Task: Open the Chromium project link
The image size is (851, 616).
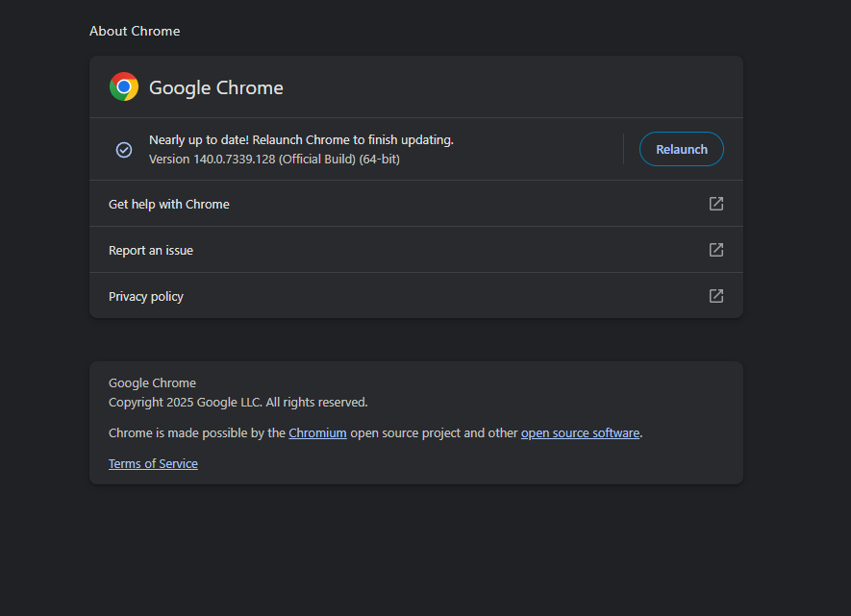Action: (317, 432)
